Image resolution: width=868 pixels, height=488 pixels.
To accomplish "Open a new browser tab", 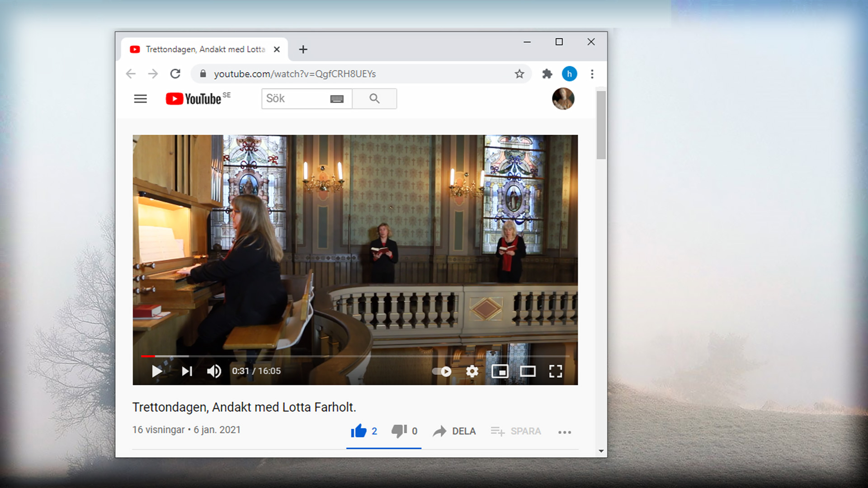I will [x=303, y=49].
